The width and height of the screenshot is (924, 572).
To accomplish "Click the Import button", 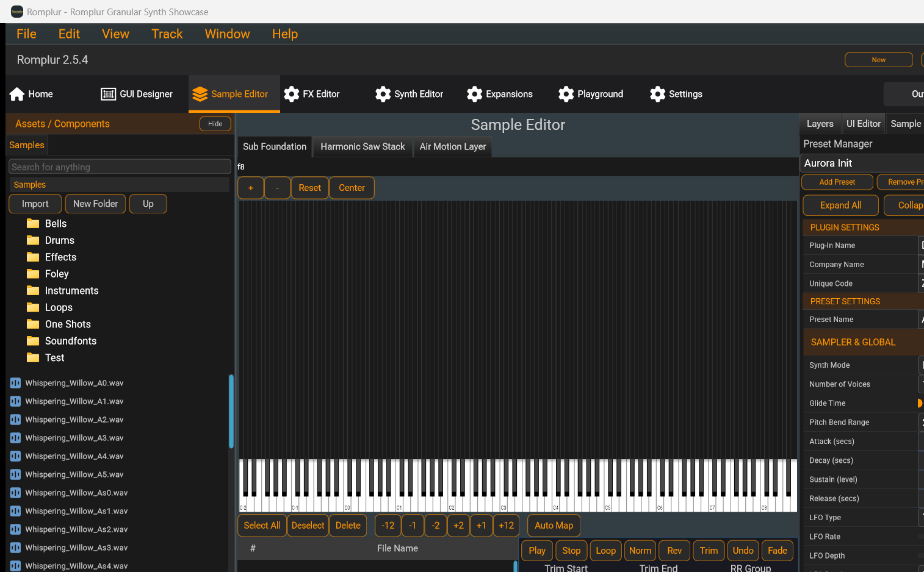I will pyautogui.click(x=35, y=204).
